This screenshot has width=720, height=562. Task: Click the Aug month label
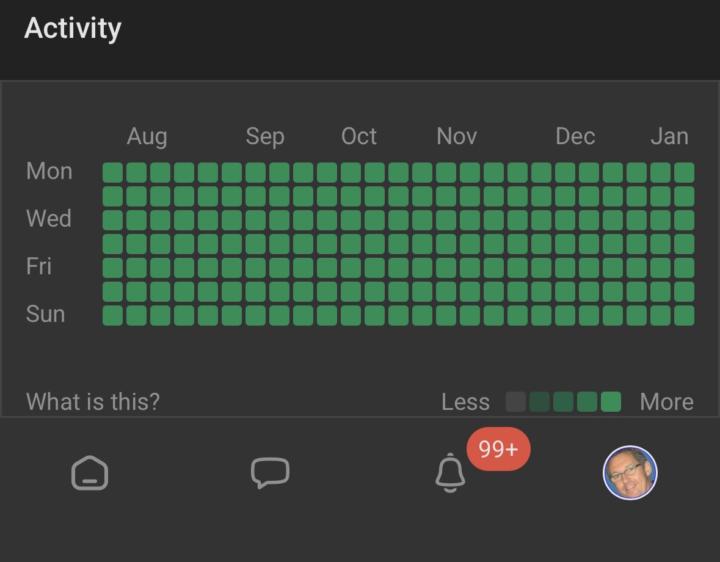pos(147,137)
